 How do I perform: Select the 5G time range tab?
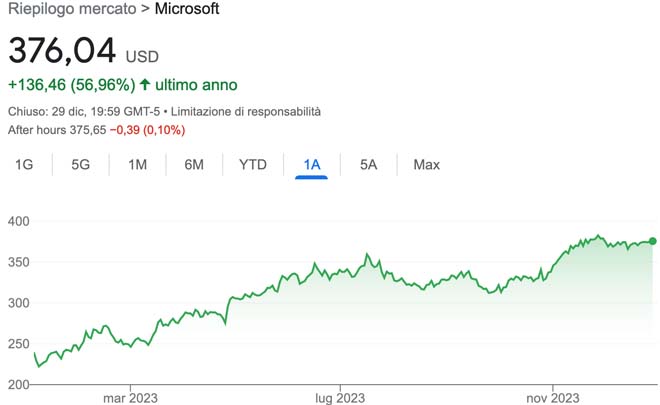(81, 164)
